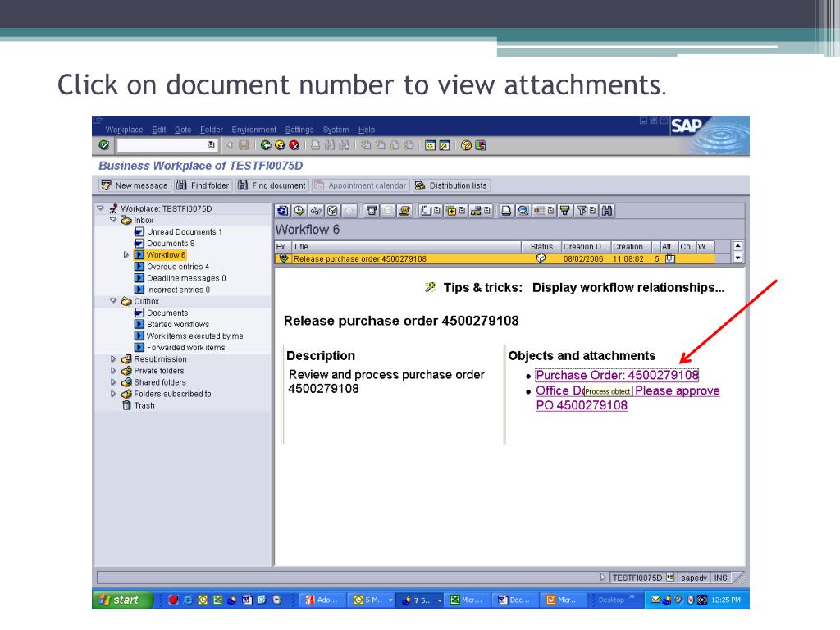This screenshot has width=840, height=630.
Task: Open the Workplace menu
Action: coord(125,130)
